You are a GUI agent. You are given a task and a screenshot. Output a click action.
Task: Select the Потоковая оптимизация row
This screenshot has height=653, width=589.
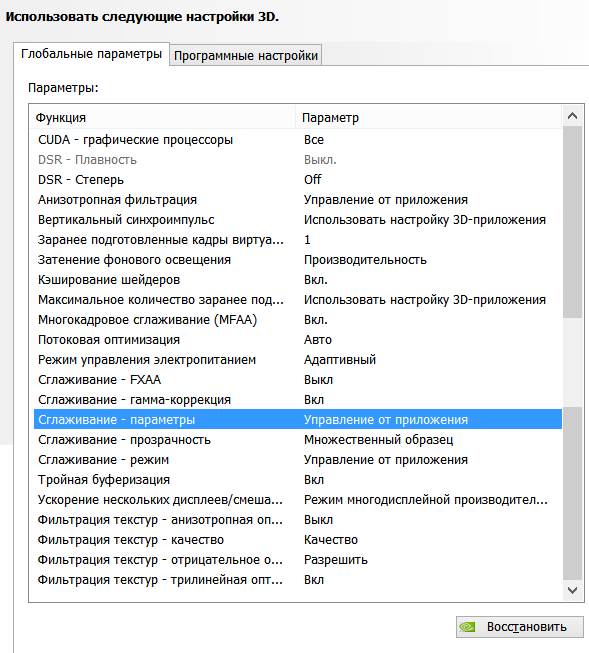pos(298,339)
